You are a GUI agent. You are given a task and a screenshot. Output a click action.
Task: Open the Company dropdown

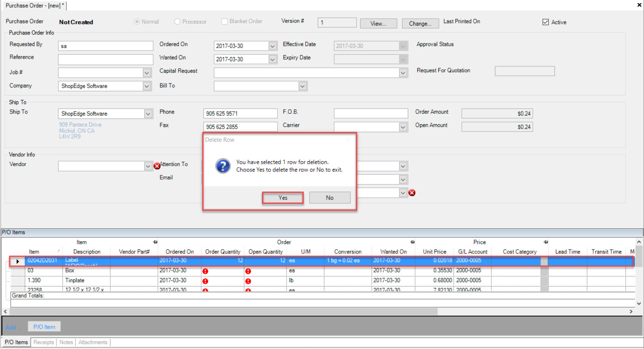click(x=147, y=86)
